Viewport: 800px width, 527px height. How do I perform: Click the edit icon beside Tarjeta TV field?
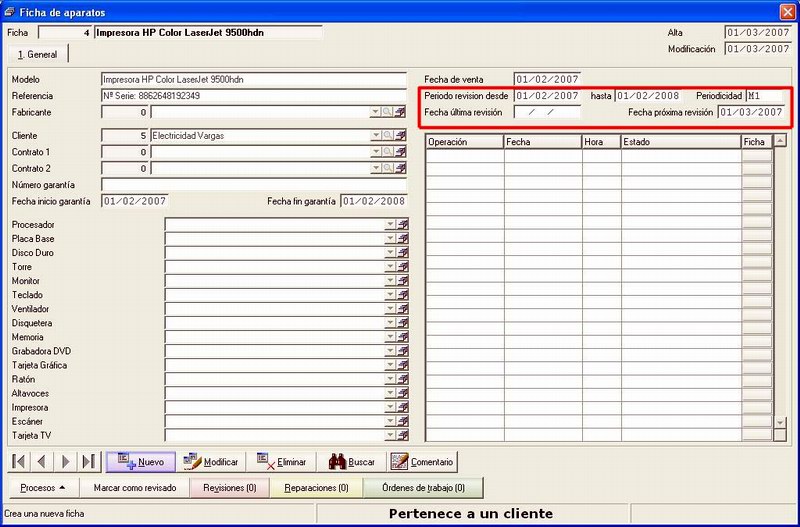pos(403,435)
